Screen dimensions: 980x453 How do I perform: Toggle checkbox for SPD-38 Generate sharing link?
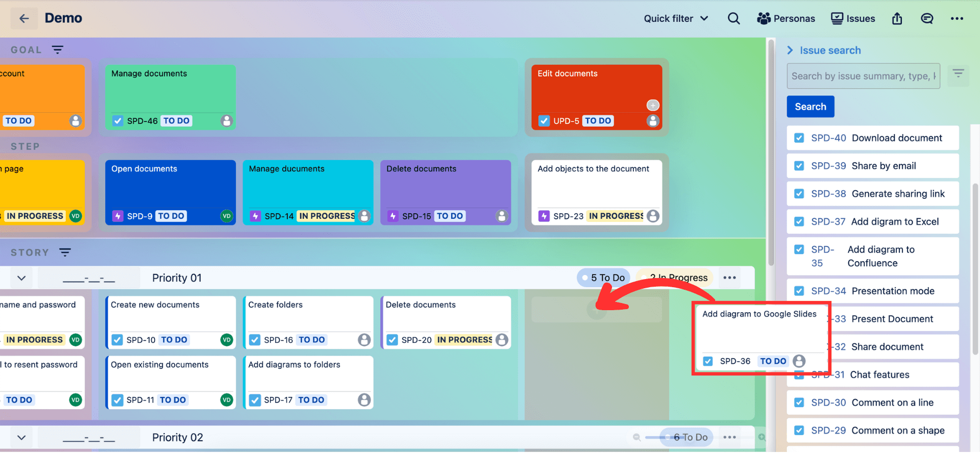point(799,194)
